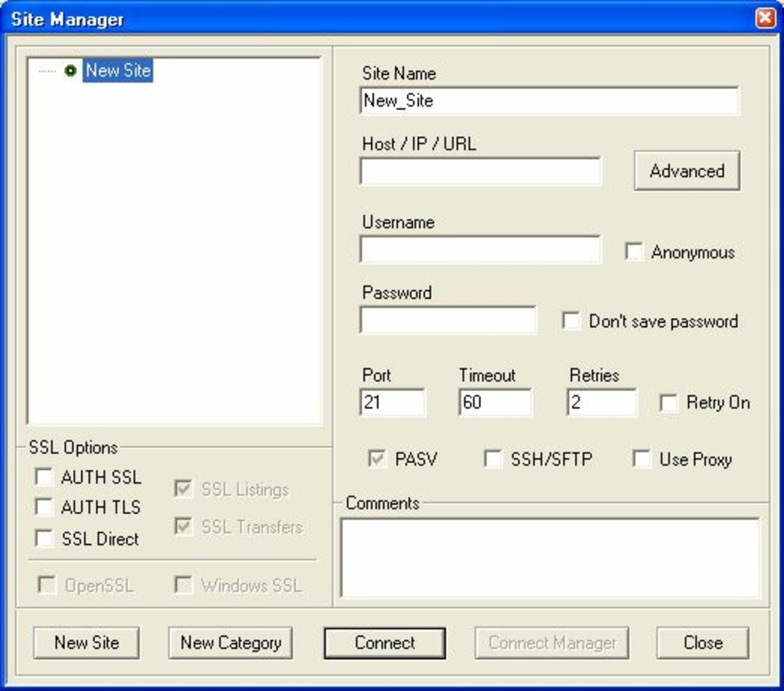
Task: Enable AUTH TLS option
Action: point(44,507)
